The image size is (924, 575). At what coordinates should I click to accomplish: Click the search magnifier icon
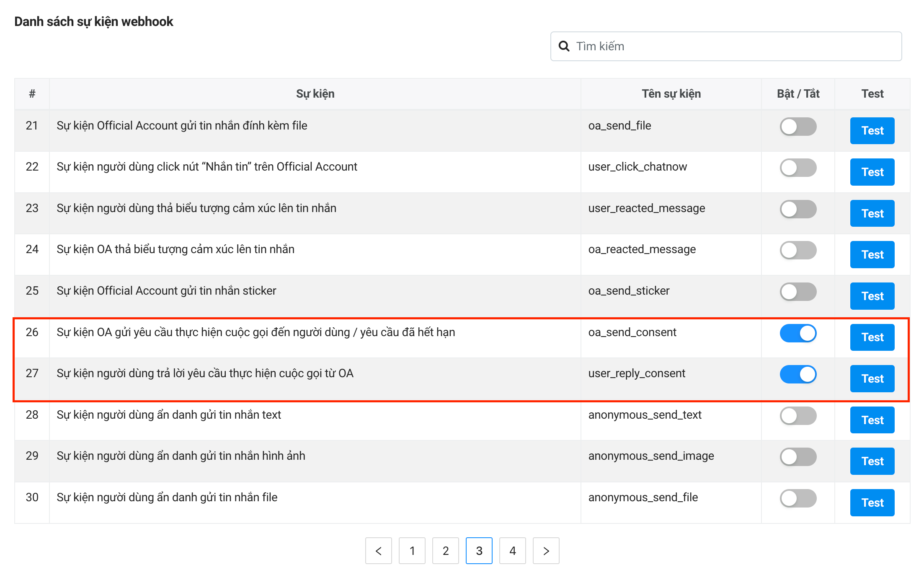[564, 46]
